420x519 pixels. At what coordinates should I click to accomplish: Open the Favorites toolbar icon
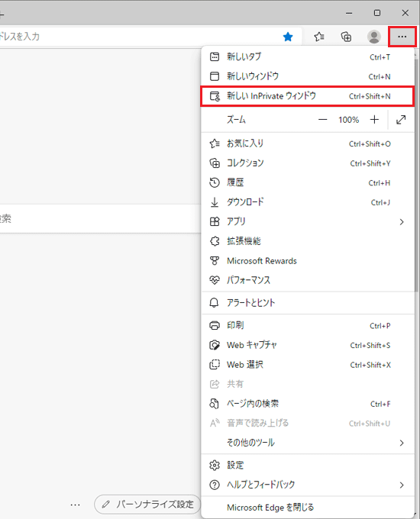coord(319,37)
